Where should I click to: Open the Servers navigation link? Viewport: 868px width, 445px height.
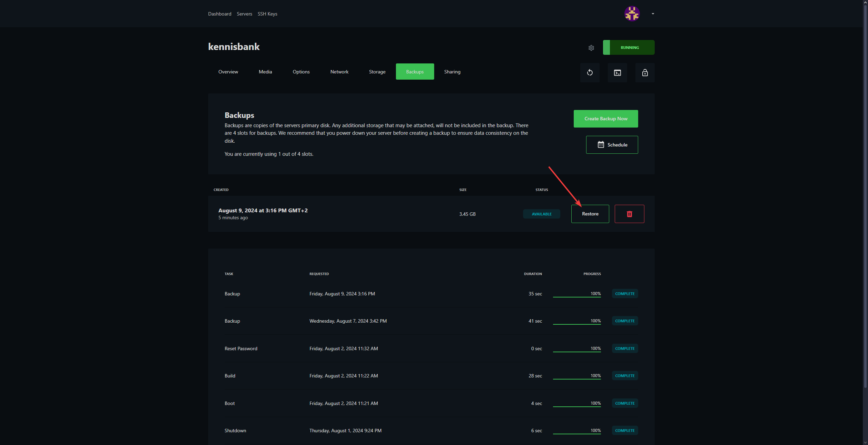[x=244, y=14]
